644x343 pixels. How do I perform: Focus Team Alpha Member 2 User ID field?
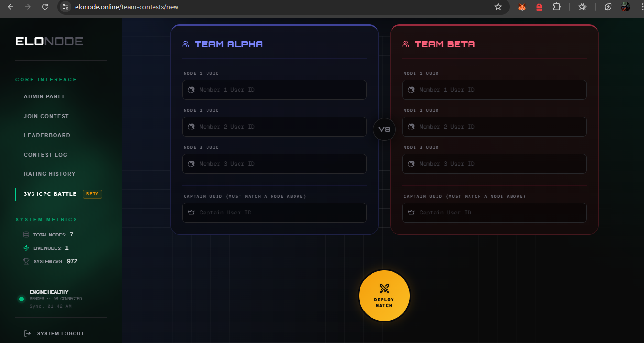(x=274, y=127)
